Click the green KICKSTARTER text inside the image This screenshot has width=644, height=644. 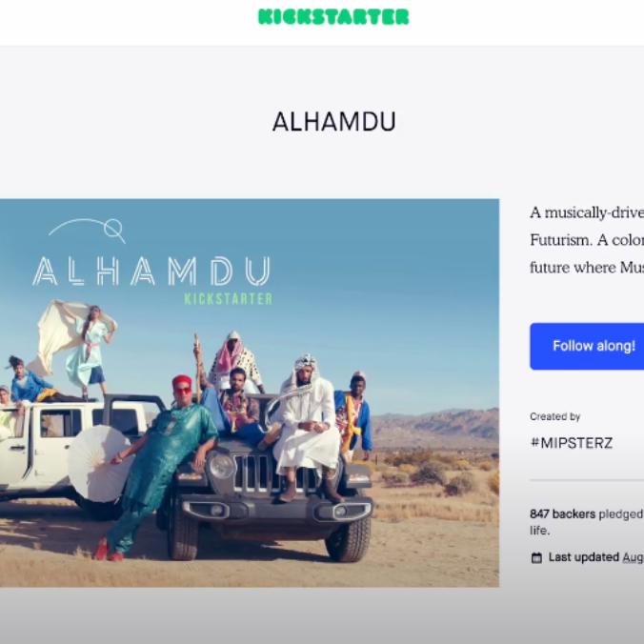(229, 299)
